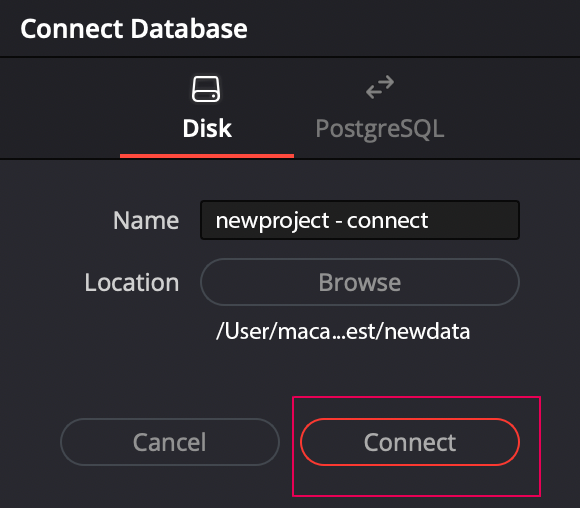Select the /User/maca...est/newdata path text
The image size is (580, 508).
point(343,331)
